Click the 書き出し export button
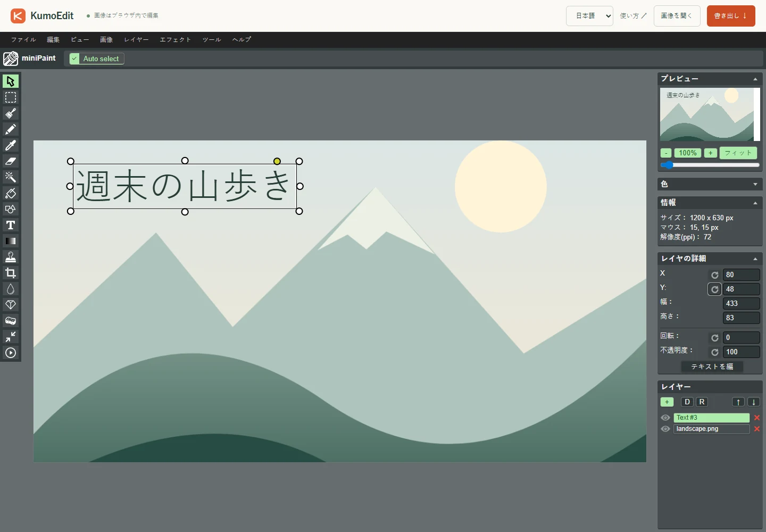This screenshot has width=766, height=532. point(731,16)
